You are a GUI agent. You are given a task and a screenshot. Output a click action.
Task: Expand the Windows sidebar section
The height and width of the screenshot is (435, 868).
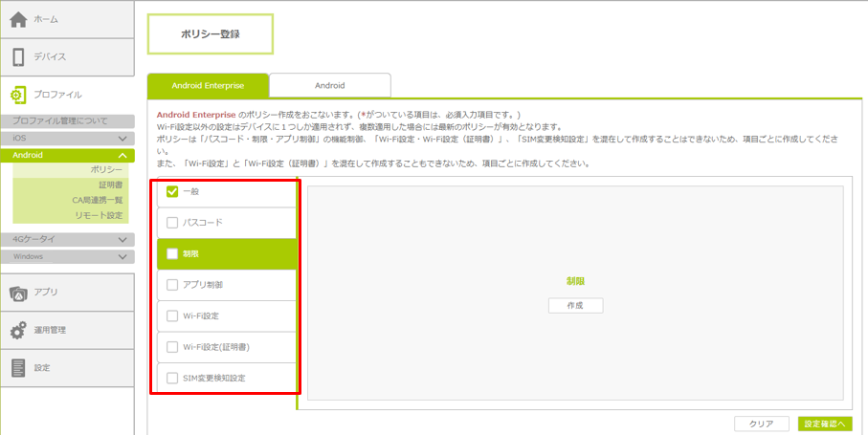(x=122, y=256)
